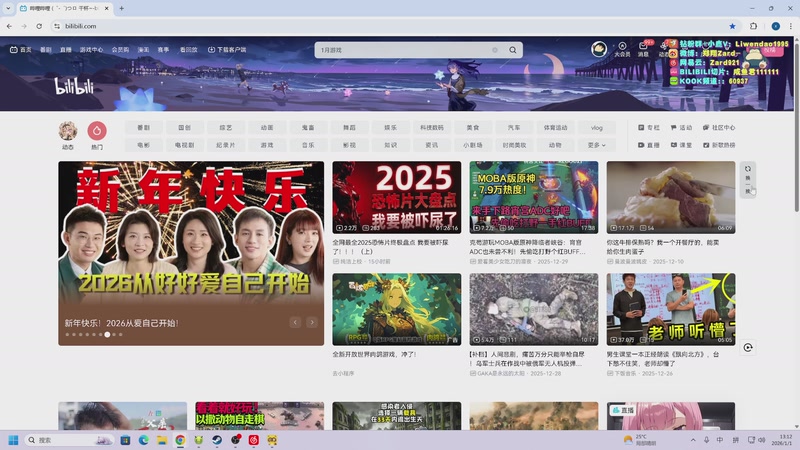This screenshot has width=800, height=450.
Task: Click the magnifier search icon
Action: tap(513, 50)
